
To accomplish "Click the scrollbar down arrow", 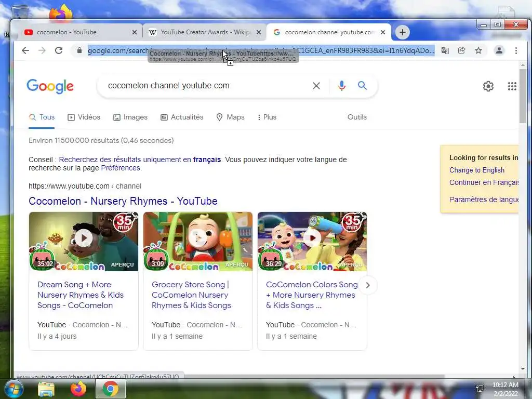I will (523, 369).
